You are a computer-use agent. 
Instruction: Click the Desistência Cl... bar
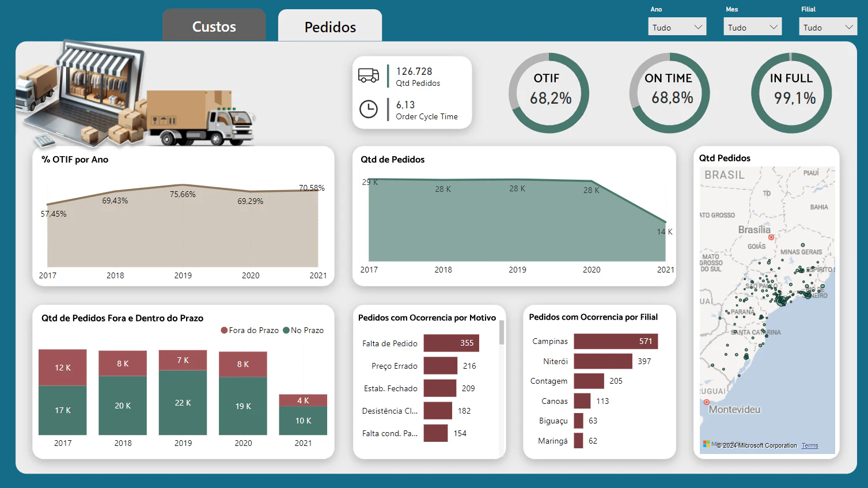[x=438, y=411]
